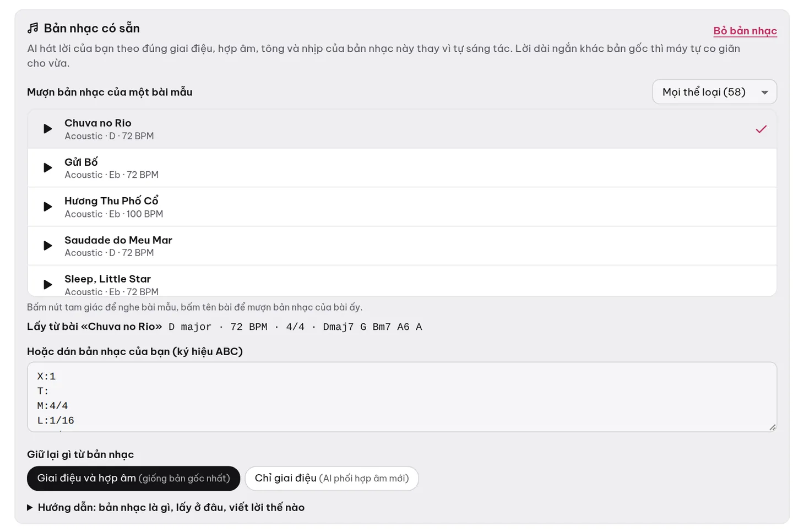Screen dimensions: 793x532
Task: Choose the Saudade do Meu Mar title
Action: pyautogui.click(x=118, y=240)
